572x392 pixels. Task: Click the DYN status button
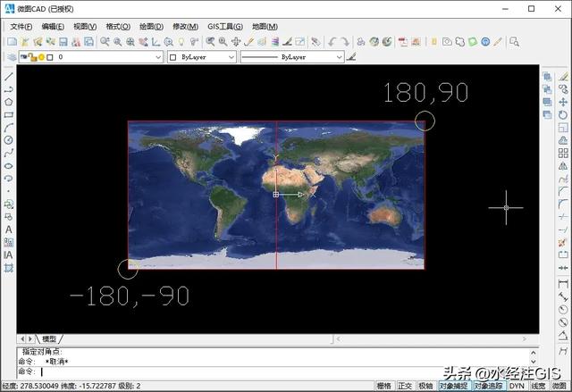pos(517,386)
